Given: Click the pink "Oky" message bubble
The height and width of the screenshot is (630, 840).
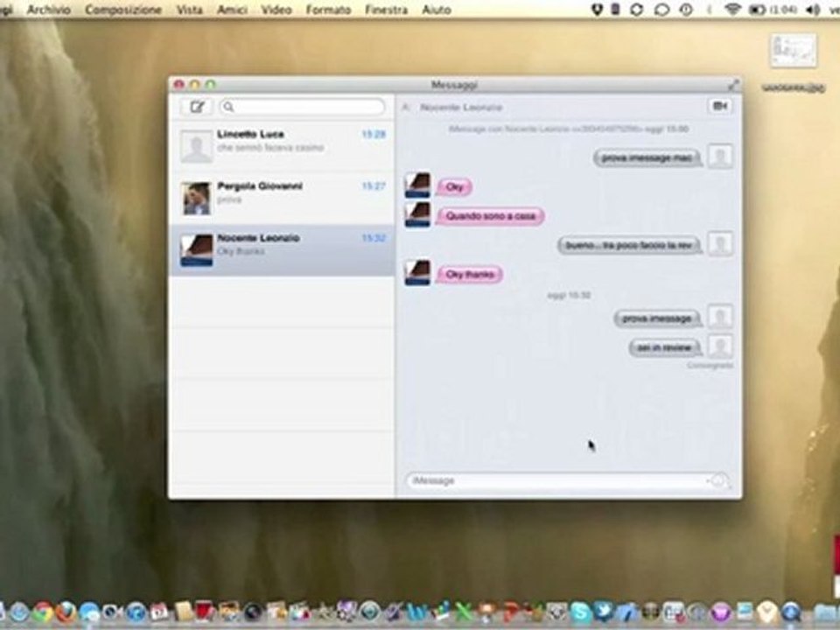Looking at the screenshot, I should pyautogui.click(x=454, y=187).
